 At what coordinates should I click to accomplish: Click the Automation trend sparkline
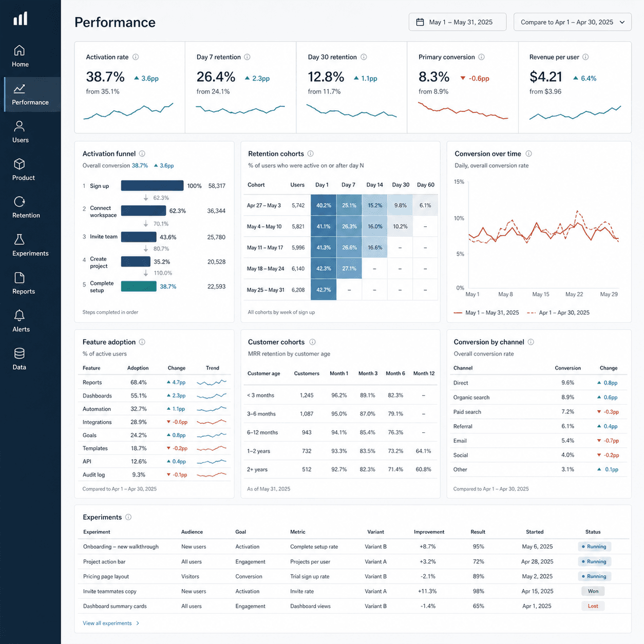[212, 409]
